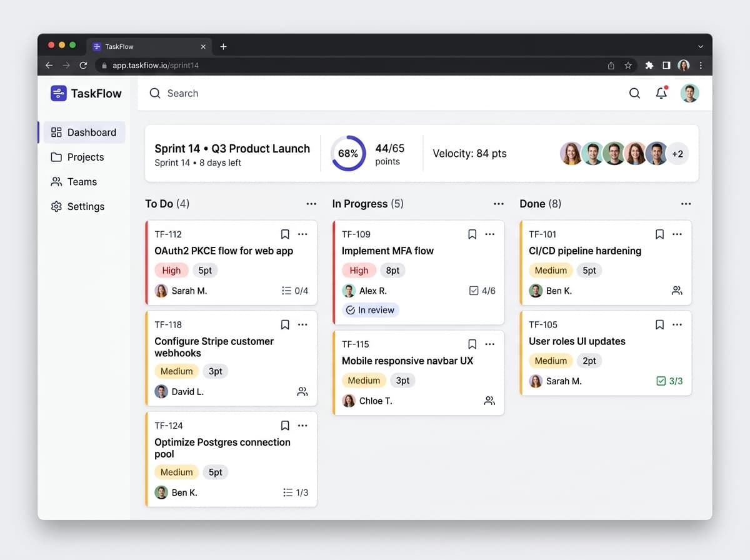Image resolution: width=750 pixels, height=560 pixels.
Task: Click the In review status badge
Action: pyautogui.click(x=371, y=310)
